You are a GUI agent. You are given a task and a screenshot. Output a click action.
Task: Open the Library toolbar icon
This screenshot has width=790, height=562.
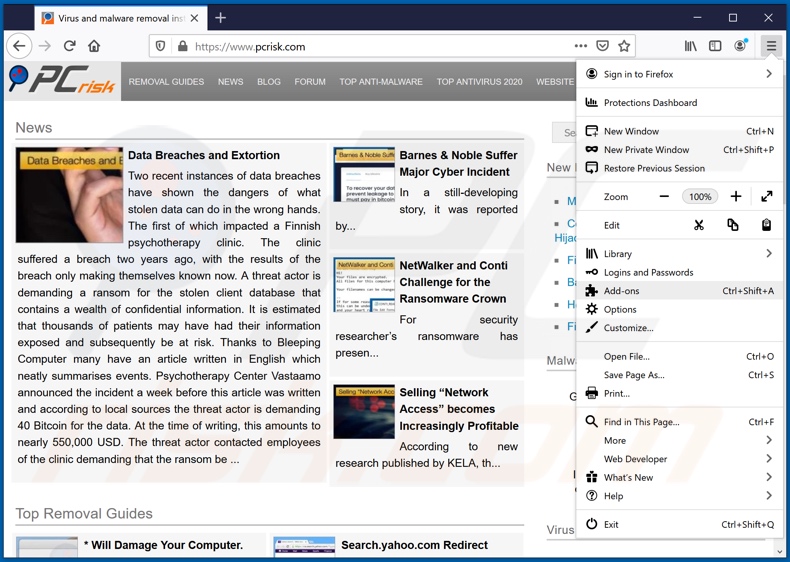pos(690,46)
